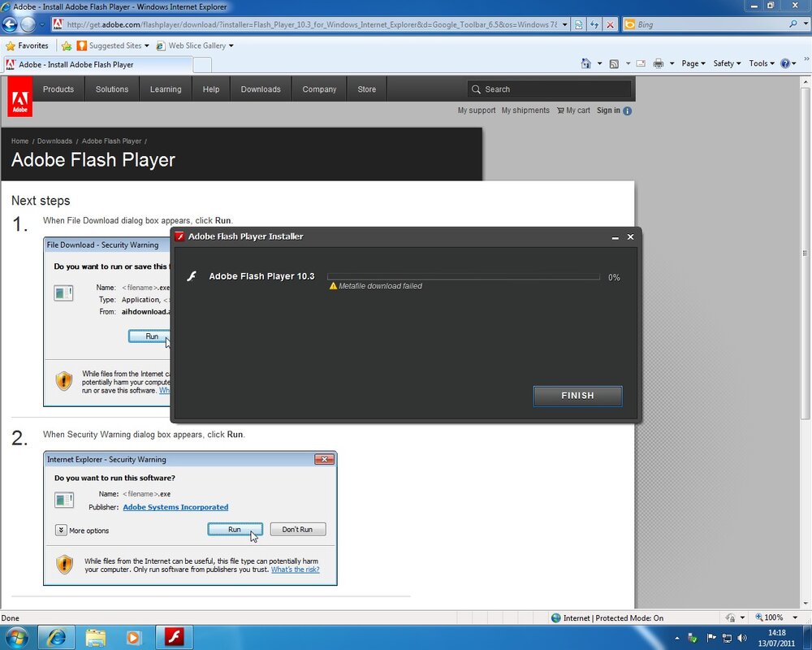
Task: Open the Company menu
Action: (319, 89)
